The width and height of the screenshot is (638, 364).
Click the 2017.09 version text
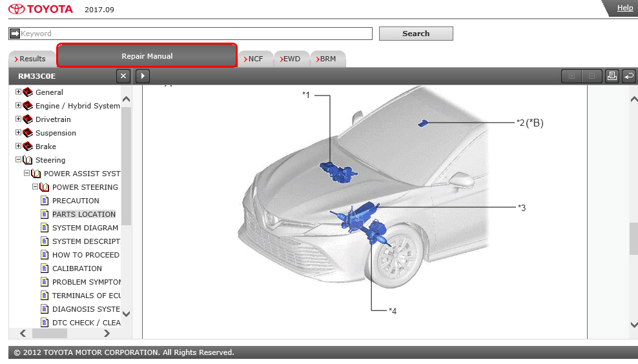point(99,10)
